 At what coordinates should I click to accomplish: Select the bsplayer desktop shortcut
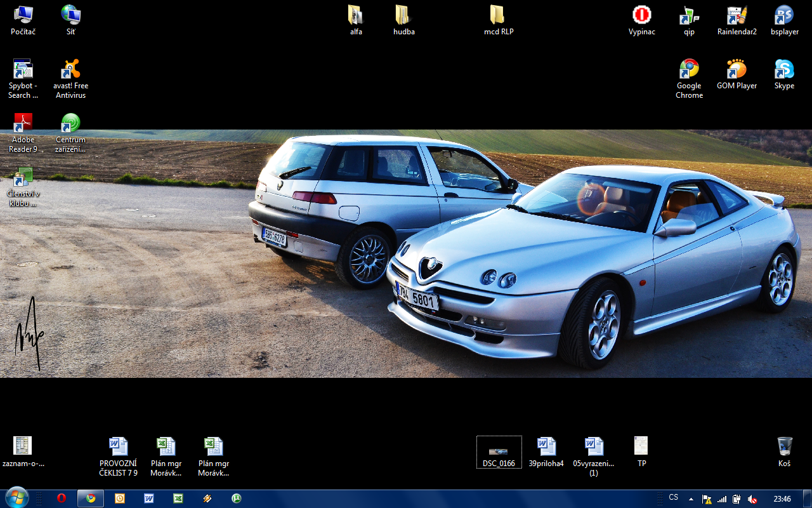tap(784, 15)
